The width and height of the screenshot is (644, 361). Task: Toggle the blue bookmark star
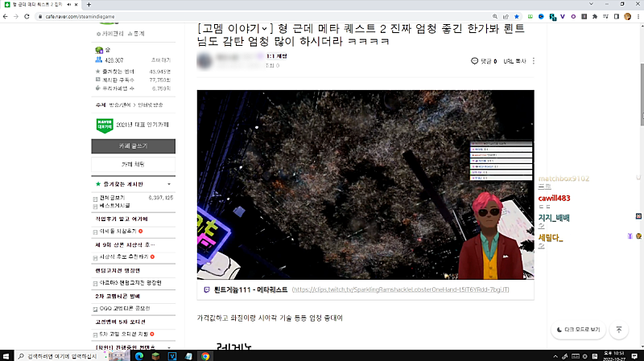click(517, 16)
